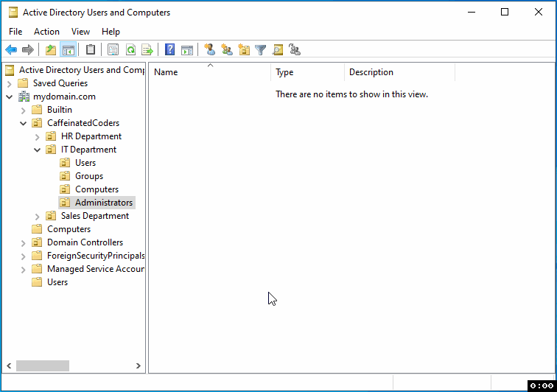This screenshot has height=392, width=557.
Task: Select HR Department in the tree
Action: 91,136
